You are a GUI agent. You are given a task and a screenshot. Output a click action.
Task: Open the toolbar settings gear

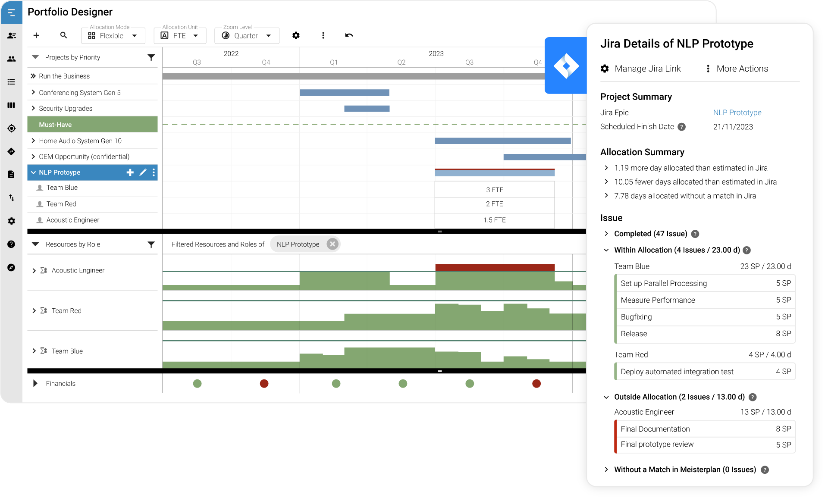(x=296, y=35)
